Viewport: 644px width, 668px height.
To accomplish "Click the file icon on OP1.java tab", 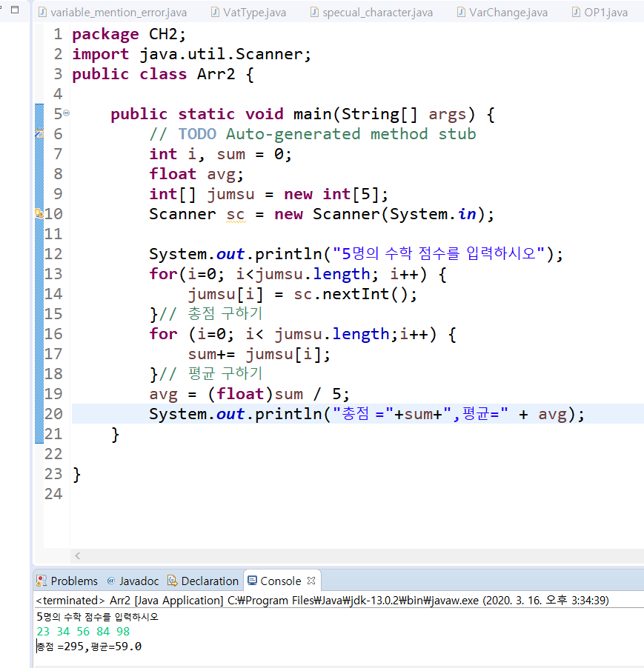I will [x=576, y=12].
